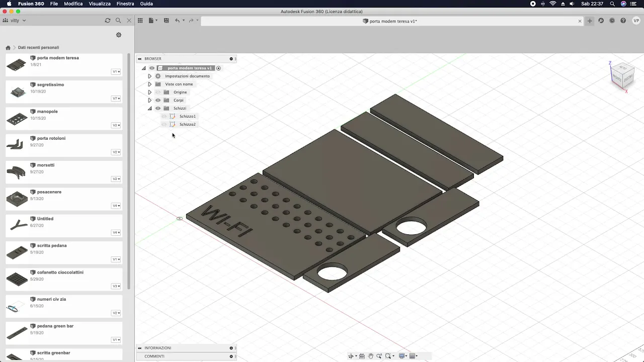Click the Look At tool

click(362, 356)
